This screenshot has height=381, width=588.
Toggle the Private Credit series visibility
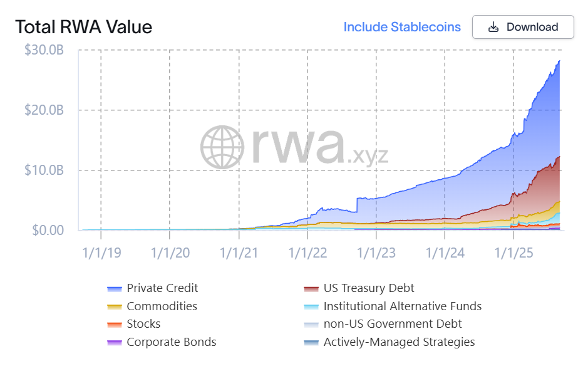[x=162, y=288]
